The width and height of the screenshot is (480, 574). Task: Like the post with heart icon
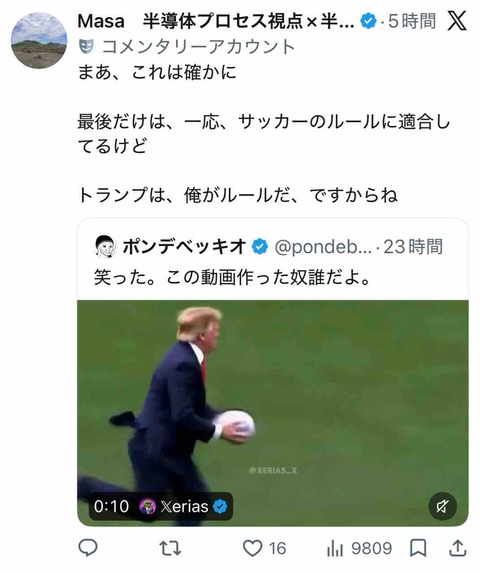(x=253, y=548)
